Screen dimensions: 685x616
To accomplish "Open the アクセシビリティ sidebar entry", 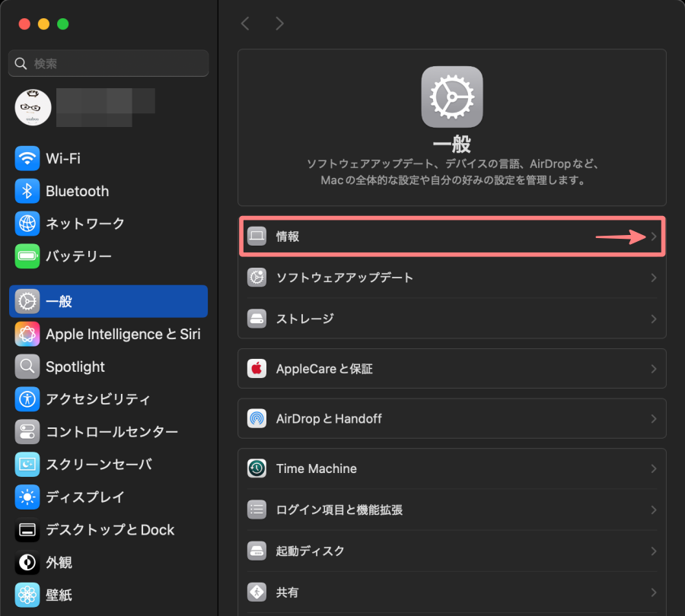I will tap(108, 399).
